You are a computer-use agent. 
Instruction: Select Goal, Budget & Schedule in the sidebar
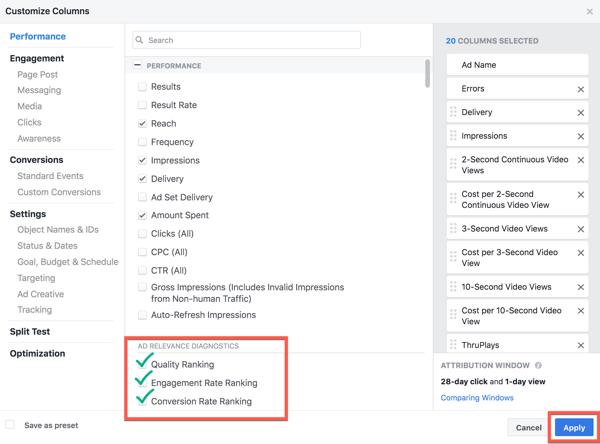(68, 262)
